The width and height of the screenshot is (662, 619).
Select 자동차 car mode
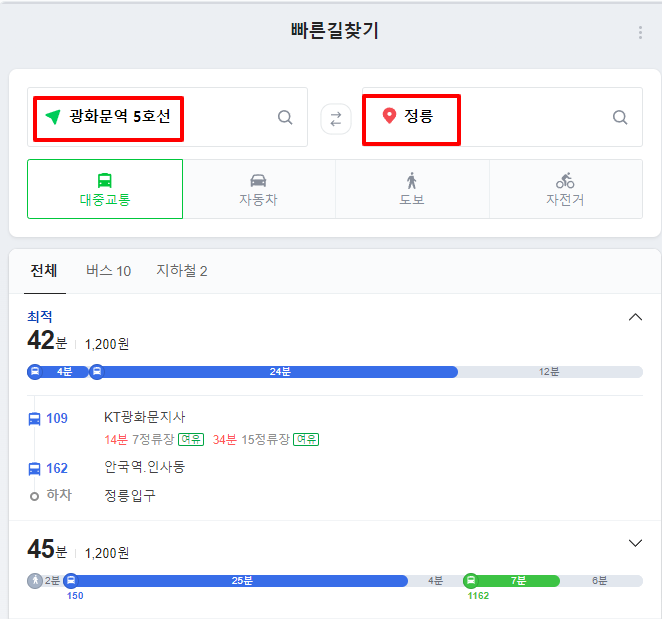click(259, 189)
